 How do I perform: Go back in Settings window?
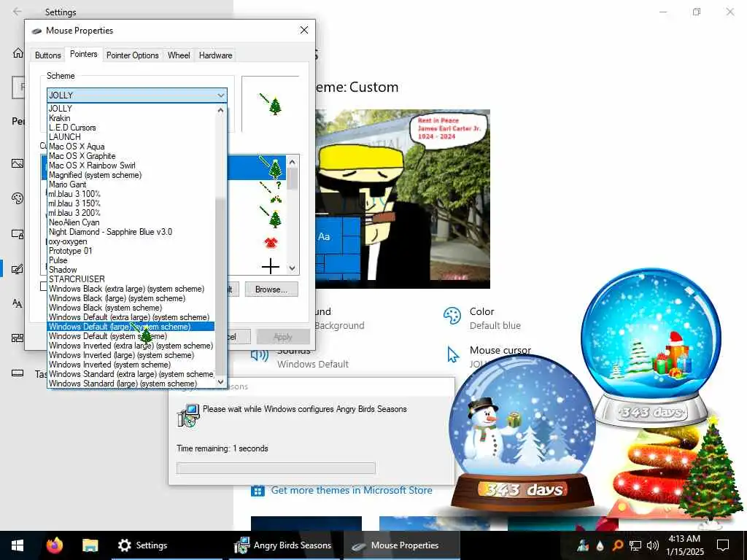coord(18,12)
